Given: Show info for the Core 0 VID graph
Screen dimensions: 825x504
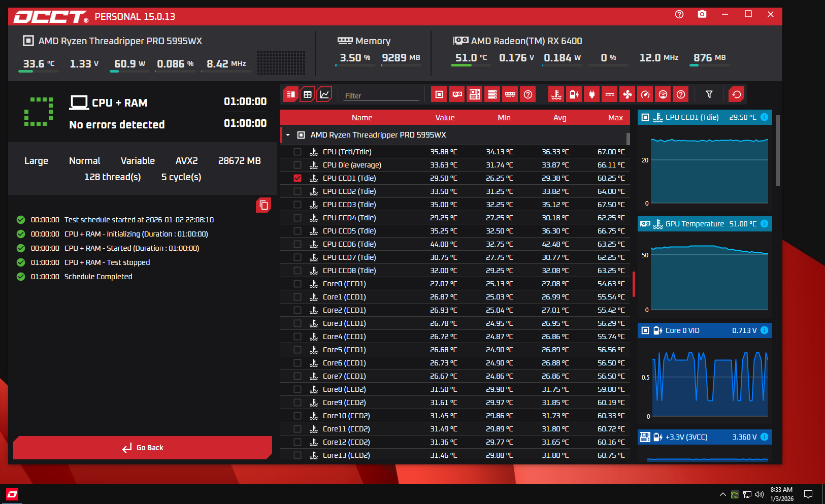Looking at the screenshot, I should tap(765, 330).
